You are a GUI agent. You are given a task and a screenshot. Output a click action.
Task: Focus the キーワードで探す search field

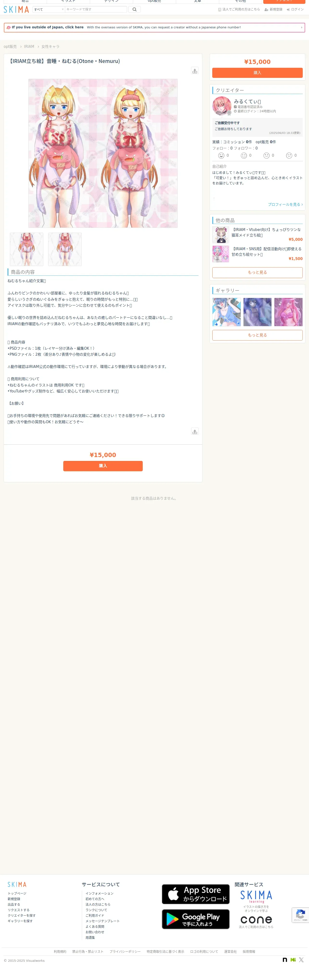pyautogui.click(x=96, y=10)
